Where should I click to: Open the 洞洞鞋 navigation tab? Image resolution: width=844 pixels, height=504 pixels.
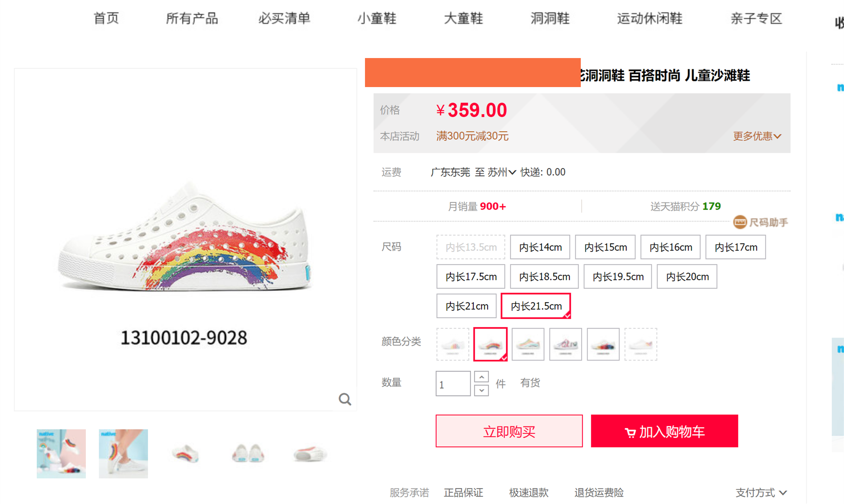(550, 18)
